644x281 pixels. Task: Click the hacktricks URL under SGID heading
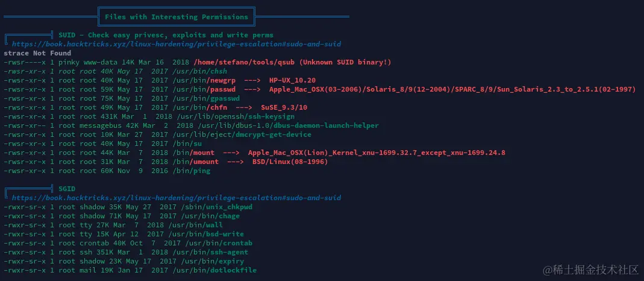click(x=176, y=198)
